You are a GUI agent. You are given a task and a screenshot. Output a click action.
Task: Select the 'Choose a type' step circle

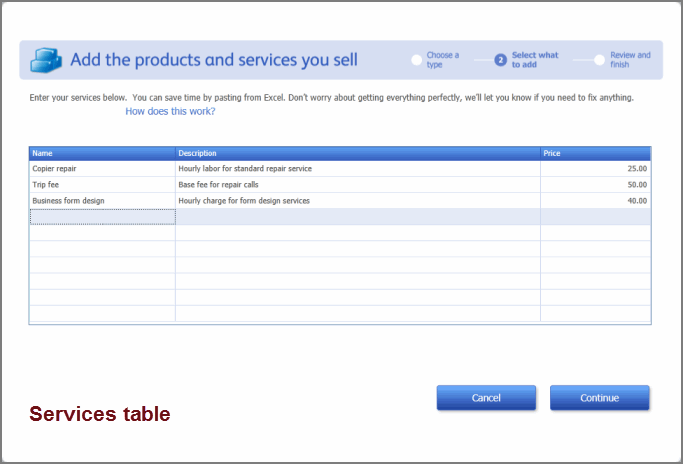coord(416,60)
